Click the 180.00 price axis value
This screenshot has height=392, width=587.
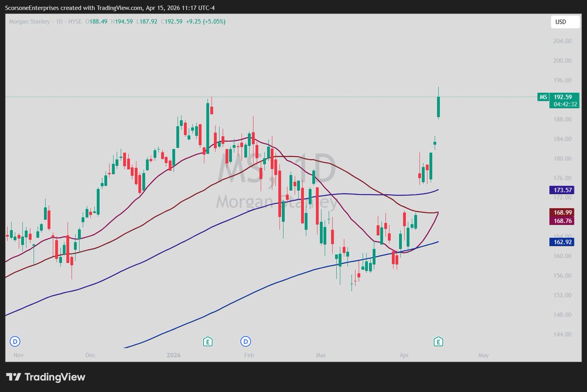click(x=563, y=158)
